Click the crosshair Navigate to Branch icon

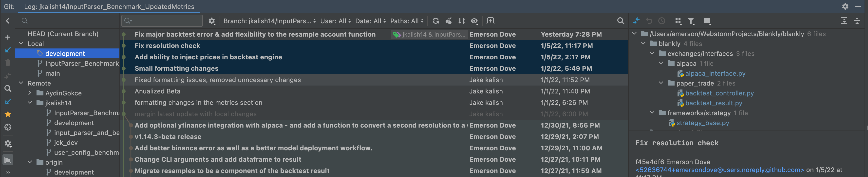8,127
